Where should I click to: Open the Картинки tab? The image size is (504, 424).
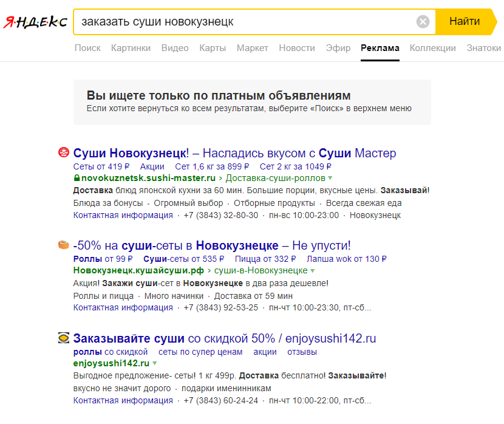(131, 48)
